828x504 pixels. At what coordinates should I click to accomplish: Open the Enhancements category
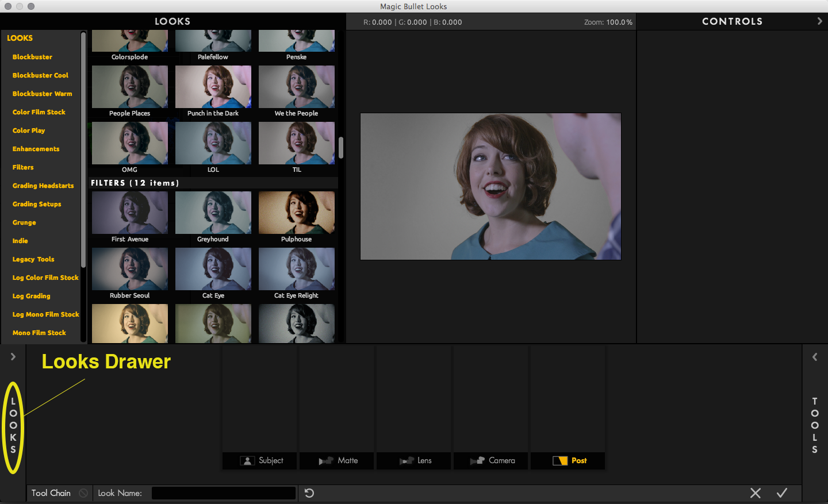click(x=36, y=149)
